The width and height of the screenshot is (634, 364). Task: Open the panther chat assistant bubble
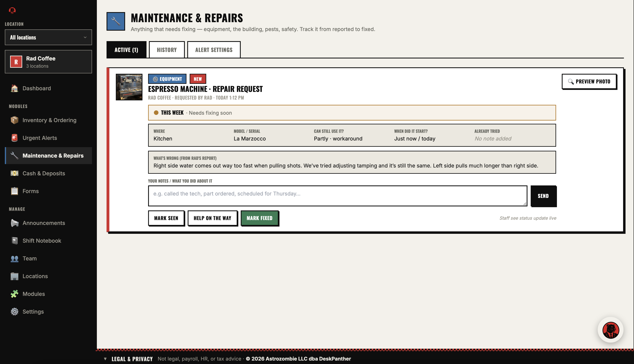[611, 330]
